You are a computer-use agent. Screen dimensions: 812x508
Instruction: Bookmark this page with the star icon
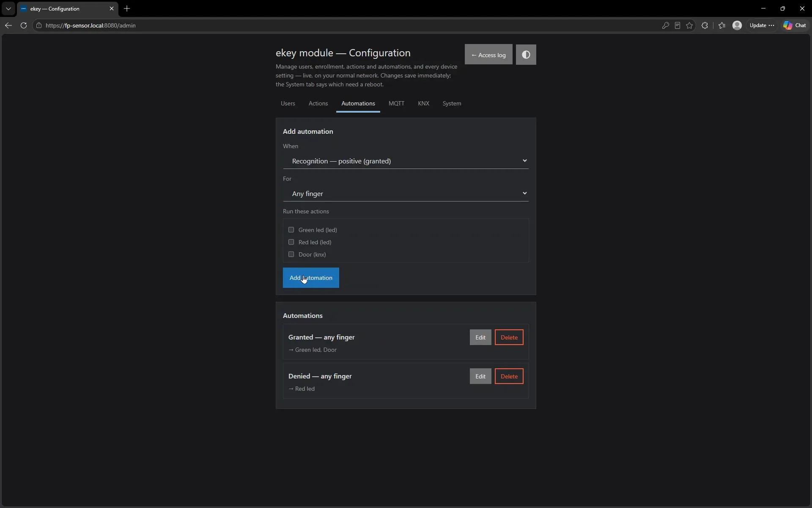point(689,25)
